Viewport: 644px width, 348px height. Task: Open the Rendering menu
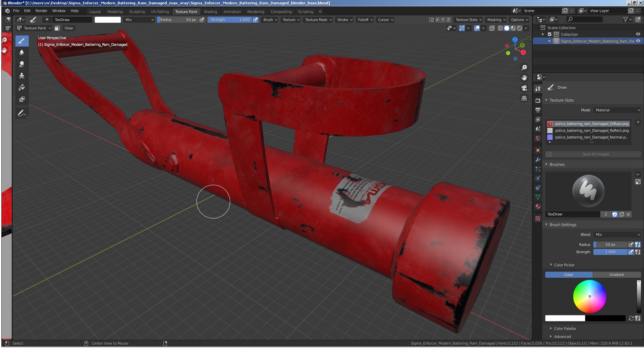[256, 11]
